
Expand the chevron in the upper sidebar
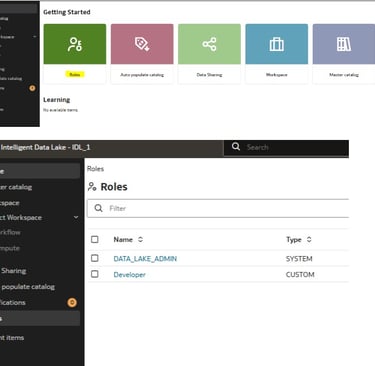point(35,37)
